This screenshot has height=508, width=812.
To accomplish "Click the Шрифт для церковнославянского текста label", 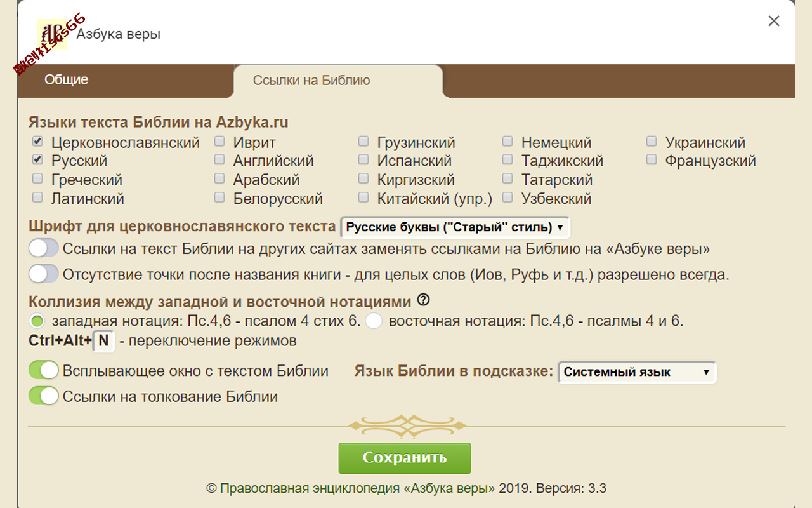I will pyautogui.click(x=182, y=226).
